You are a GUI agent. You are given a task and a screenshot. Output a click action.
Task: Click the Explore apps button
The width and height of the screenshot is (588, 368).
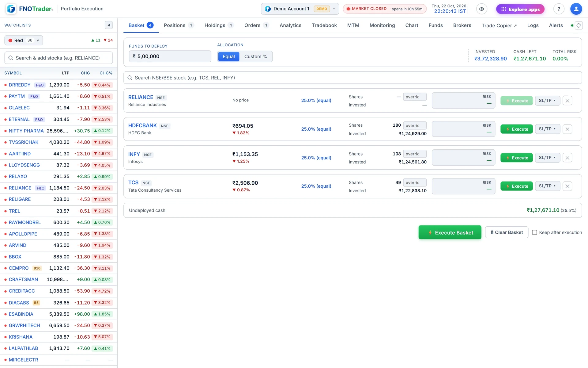point(520,9)
